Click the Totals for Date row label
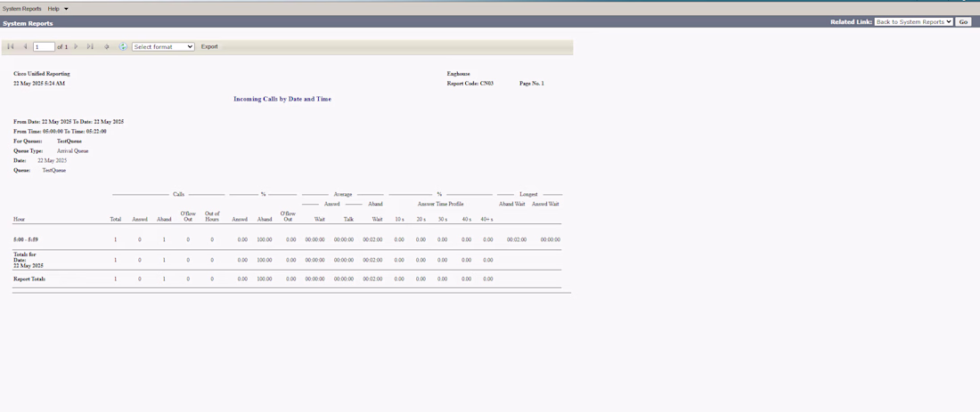The height and width of the screenshot is (412, 980). pos(29,260)
